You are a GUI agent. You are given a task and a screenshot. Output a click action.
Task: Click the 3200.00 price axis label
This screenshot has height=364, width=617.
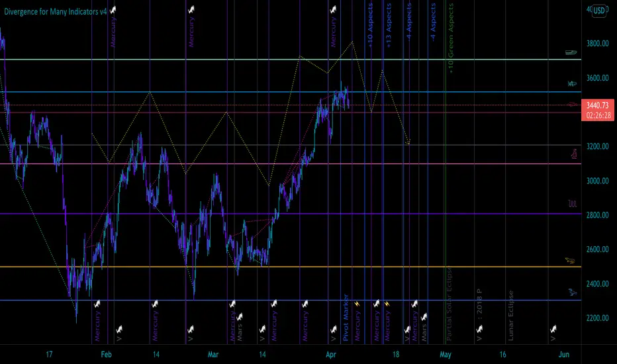point(597,146)
